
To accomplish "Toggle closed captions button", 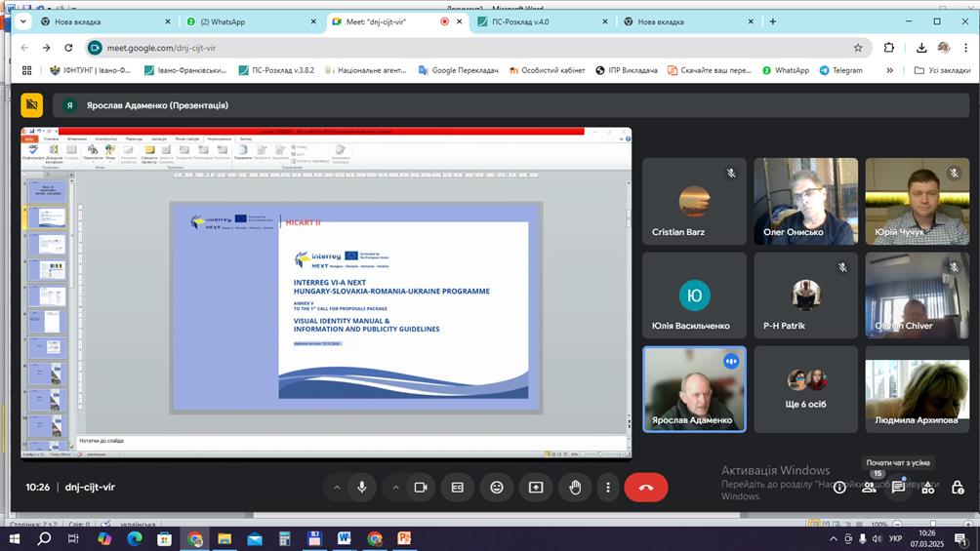I will (458, 488).
